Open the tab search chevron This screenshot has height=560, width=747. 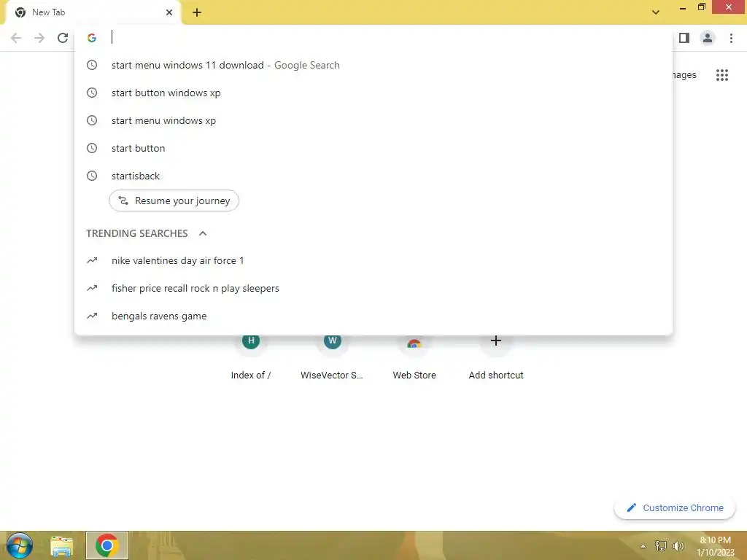[656, 12]
